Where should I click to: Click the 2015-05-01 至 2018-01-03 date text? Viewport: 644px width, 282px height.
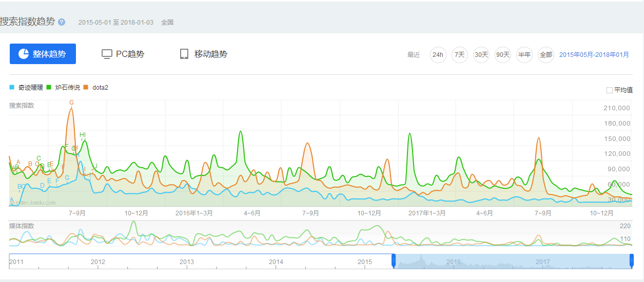coord(115,23)
